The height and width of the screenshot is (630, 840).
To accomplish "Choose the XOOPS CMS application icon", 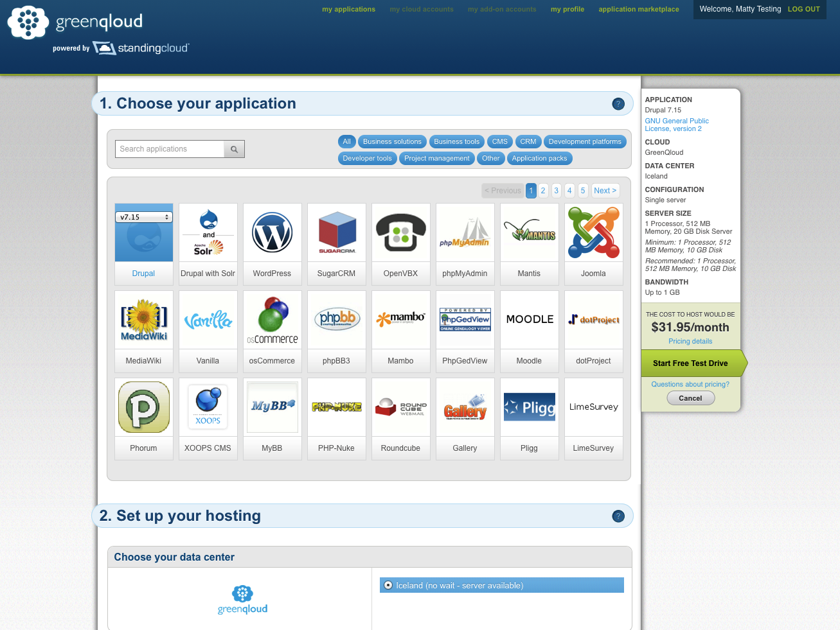I will (x=208, y=407).
